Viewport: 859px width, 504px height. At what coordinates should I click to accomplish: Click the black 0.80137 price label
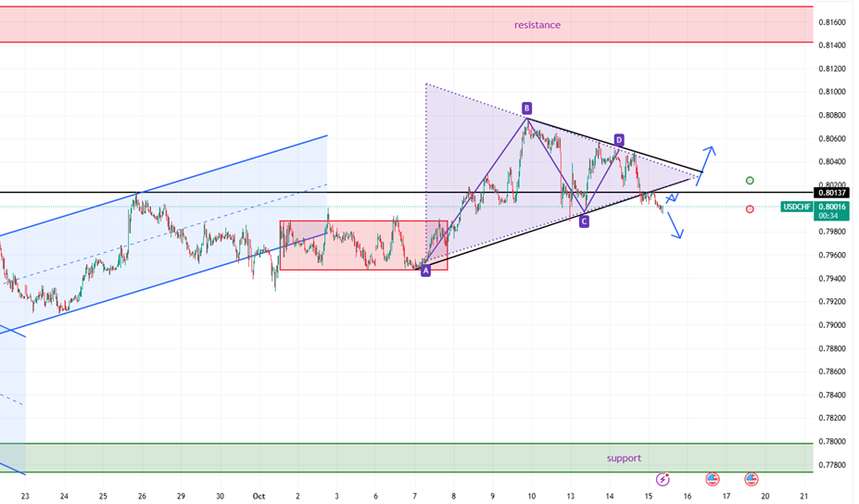(833, 193)
